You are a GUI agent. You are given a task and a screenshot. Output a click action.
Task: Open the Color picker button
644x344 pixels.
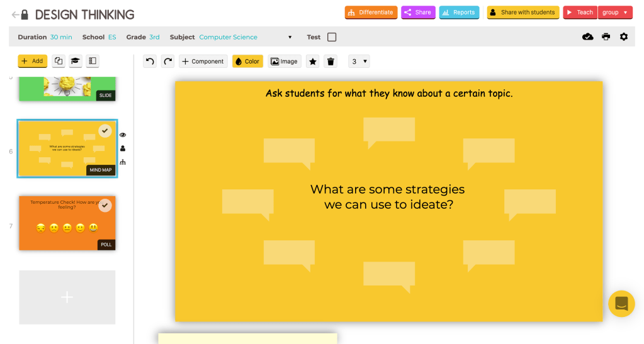(247, 61)
